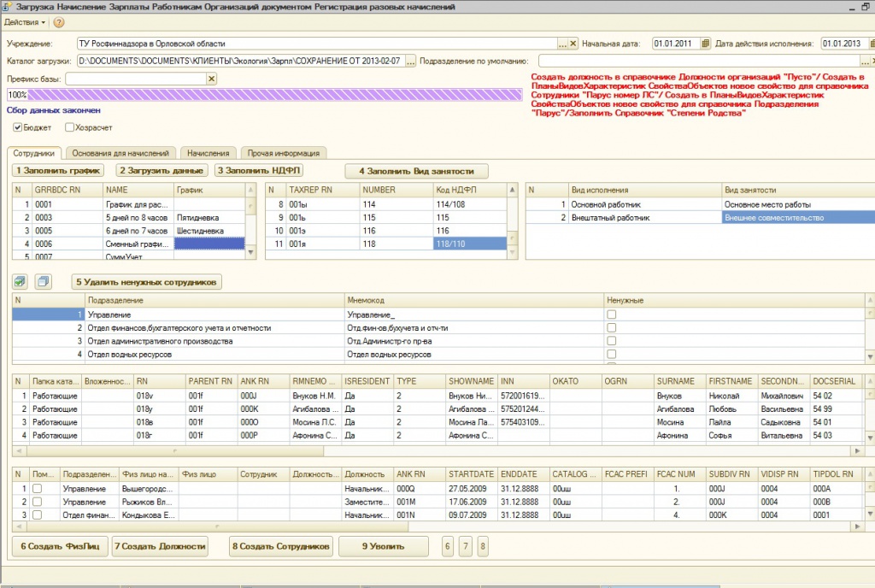Enable the Хозрасчет checkbox
The image size is (875, 588).
pos(69,127)
